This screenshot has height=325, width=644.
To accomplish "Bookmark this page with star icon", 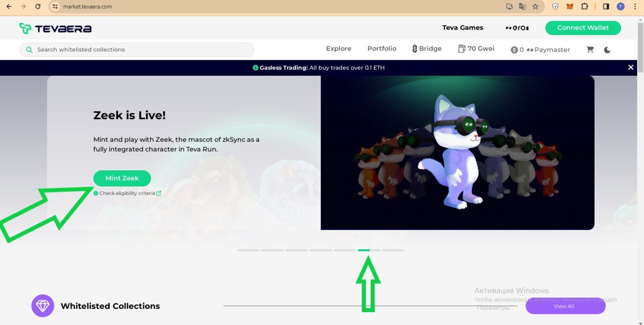I will [x=535, y=6].
